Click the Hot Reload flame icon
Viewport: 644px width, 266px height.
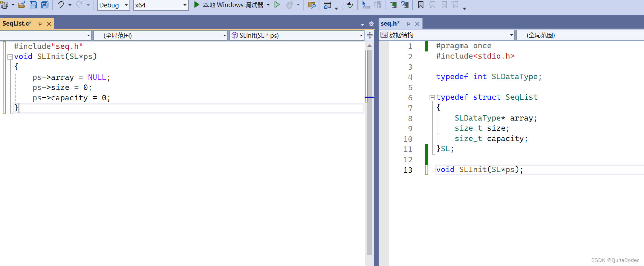click(x=290, y=5)
